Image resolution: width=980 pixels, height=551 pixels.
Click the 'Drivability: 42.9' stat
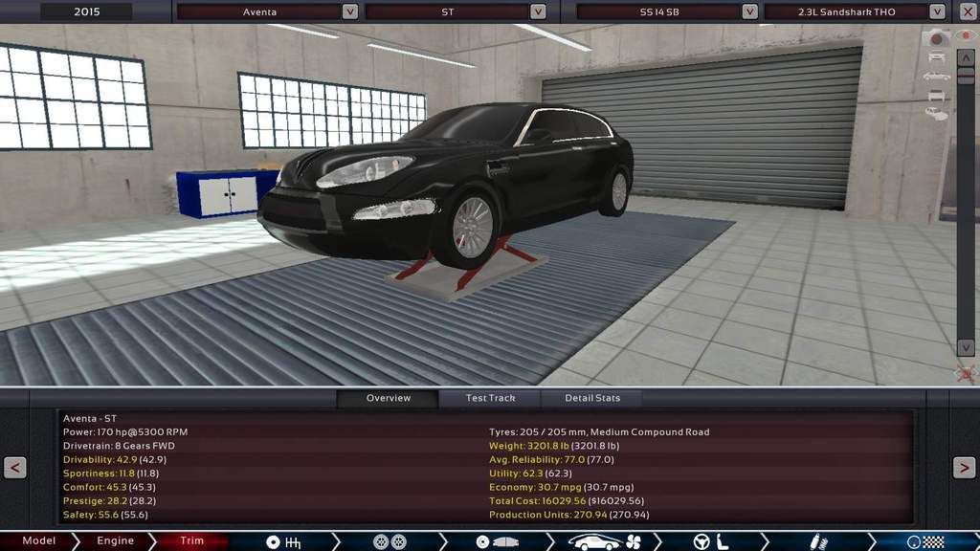click(115, 459)
